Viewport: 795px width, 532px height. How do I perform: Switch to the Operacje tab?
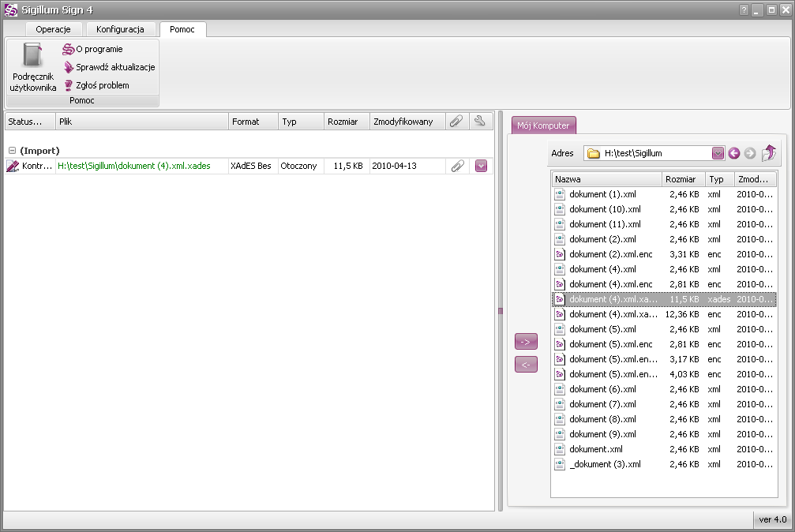pos(53,29)
